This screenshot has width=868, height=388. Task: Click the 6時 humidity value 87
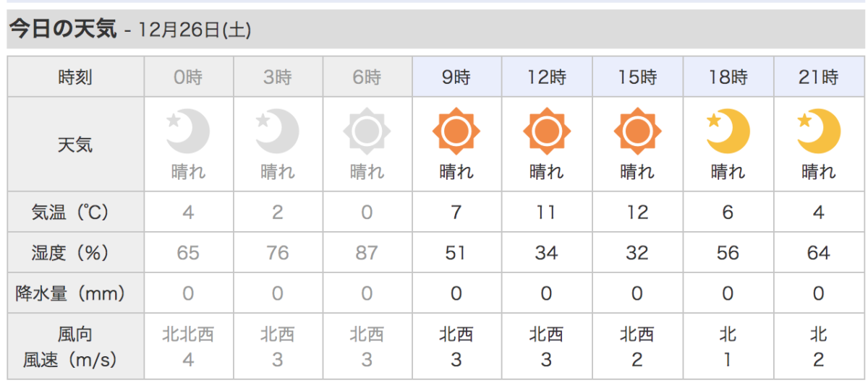pyautogui.click(x=367, y=253)
